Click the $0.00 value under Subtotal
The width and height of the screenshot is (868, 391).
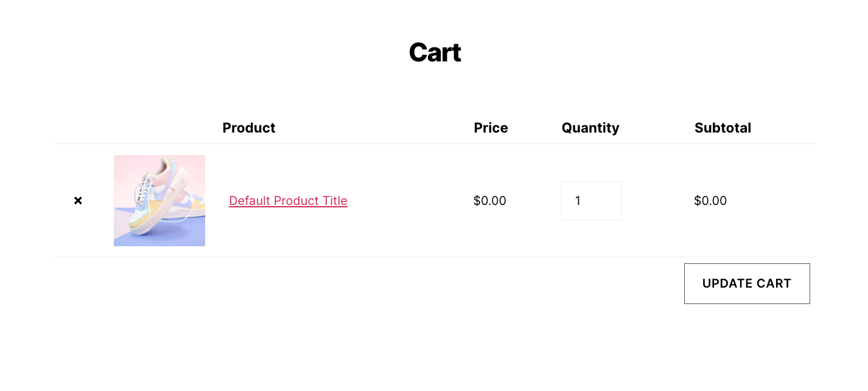click(710, 201)
